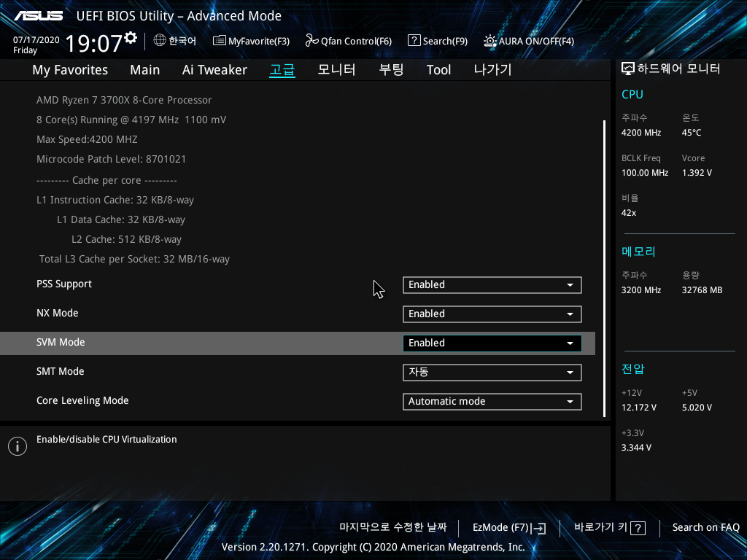The image size is (747, 560).
Task: Click the EzMode exit arrow icon
Action: click(538, 528)
